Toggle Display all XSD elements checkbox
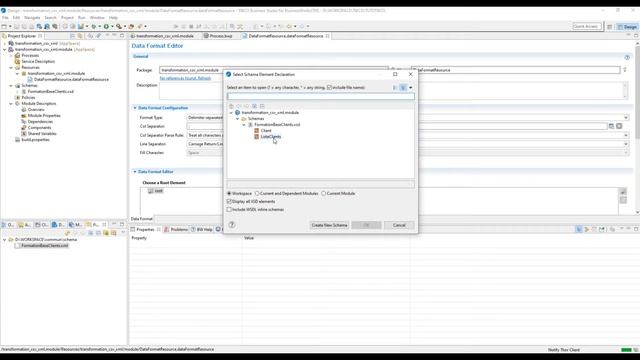Image resolution: width=640 pixels, height=360 pixels. click(x=229, y=202)
